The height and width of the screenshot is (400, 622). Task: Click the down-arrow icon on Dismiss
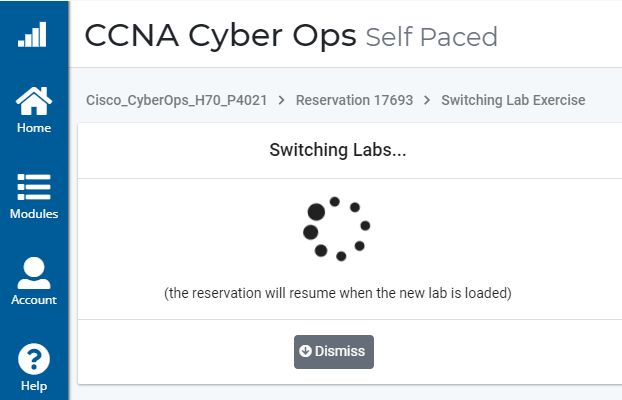tap(305, 352)
